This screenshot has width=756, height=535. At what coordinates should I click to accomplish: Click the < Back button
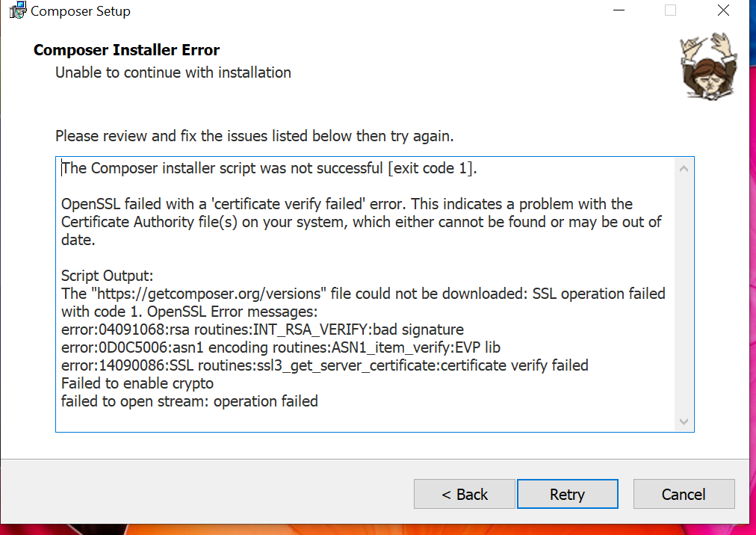point(464,494)
